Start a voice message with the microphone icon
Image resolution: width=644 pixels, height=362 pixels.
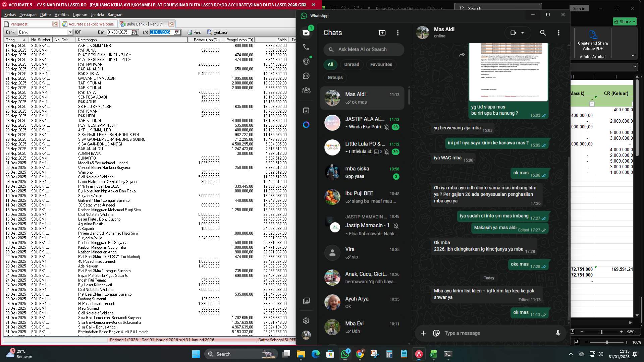558,333
